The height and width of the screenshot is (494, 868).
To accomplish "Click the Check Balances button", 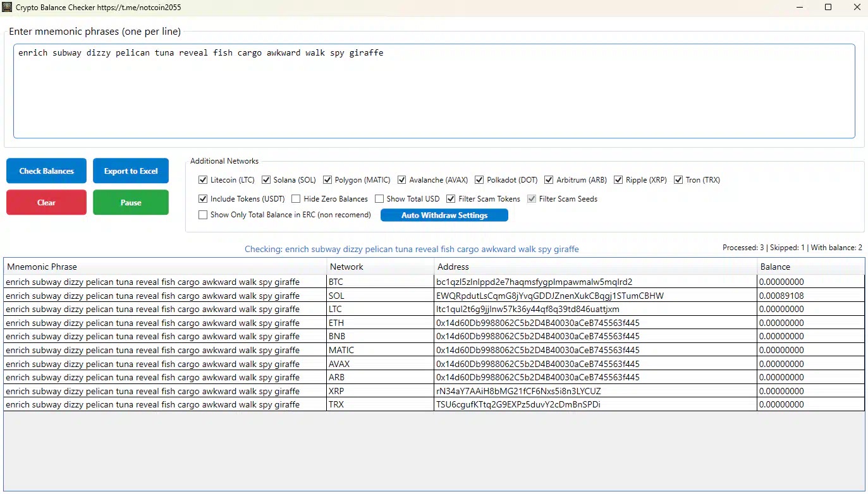I will [x=46, y=171].
